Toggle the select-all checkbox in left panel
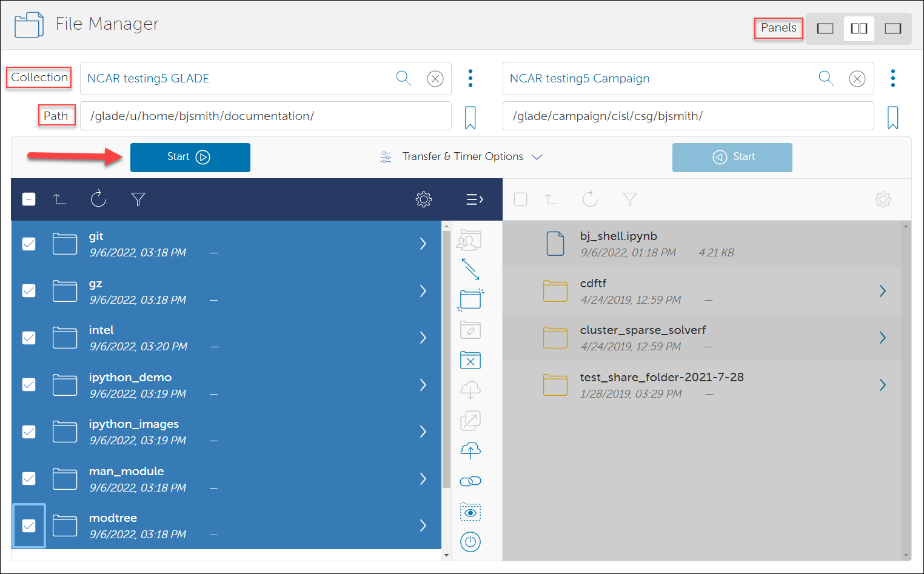 (29, 199)
